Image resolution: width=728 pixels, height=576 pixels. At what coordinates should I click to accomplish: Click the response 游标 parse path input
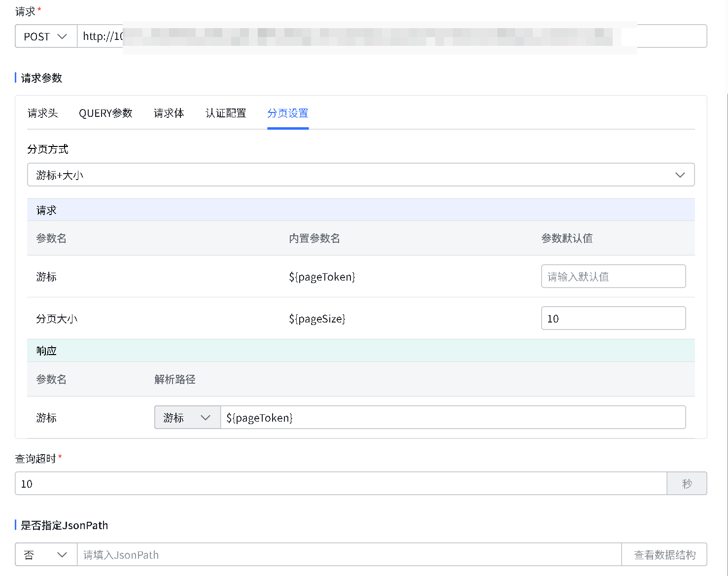tap(452, 418)
